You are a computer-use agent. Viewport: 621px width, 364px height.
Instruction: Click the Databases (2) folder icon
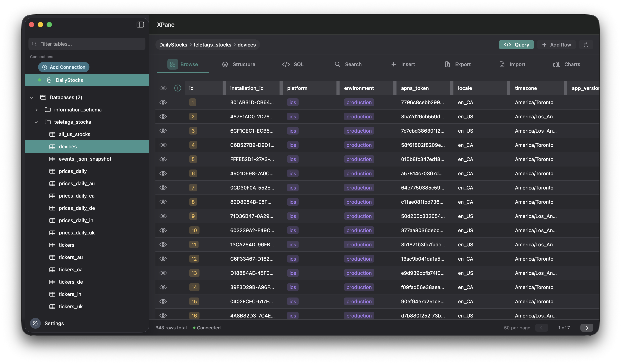point(43,97)
